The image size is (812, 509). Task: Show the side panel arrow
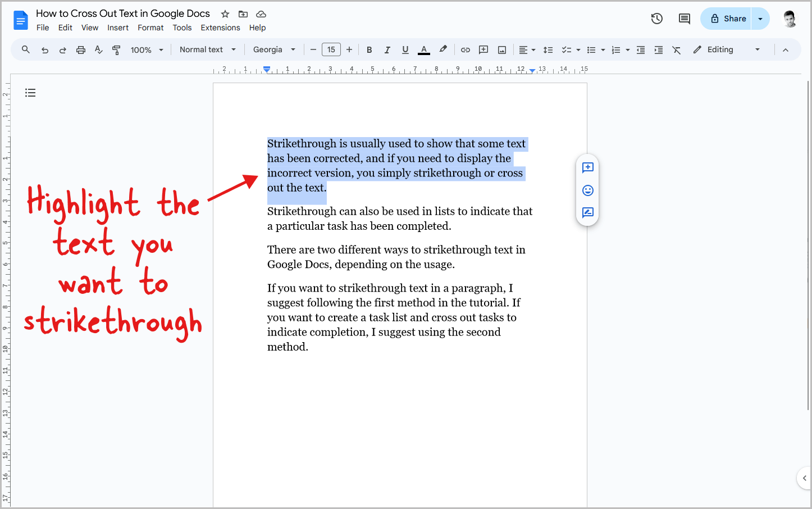click(804, 478)
